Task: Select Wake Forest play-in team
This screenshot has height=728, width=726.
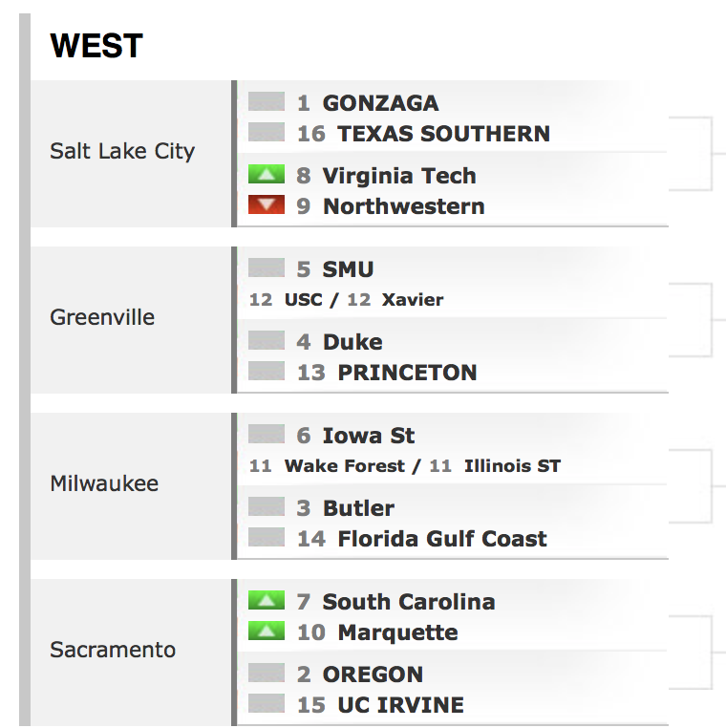Action: coord(345,466)
